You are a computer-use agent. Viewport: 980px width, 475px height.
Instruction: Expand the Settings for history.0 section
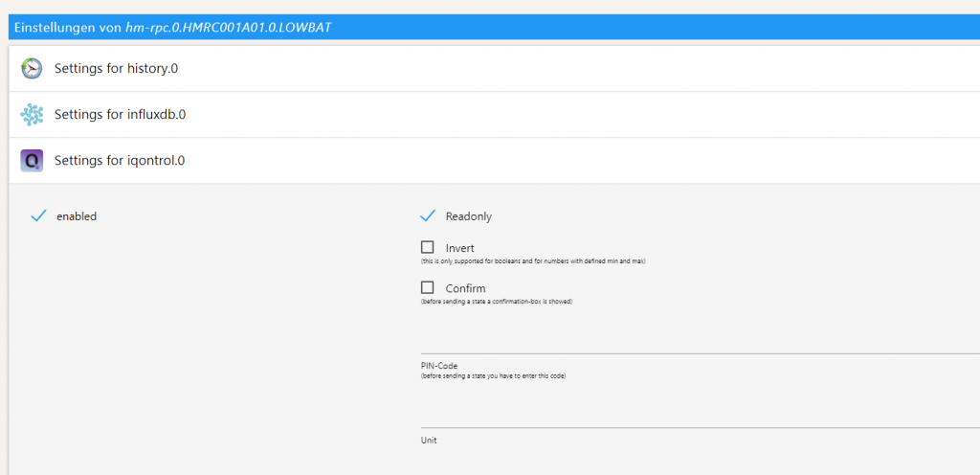pos(116,69)
